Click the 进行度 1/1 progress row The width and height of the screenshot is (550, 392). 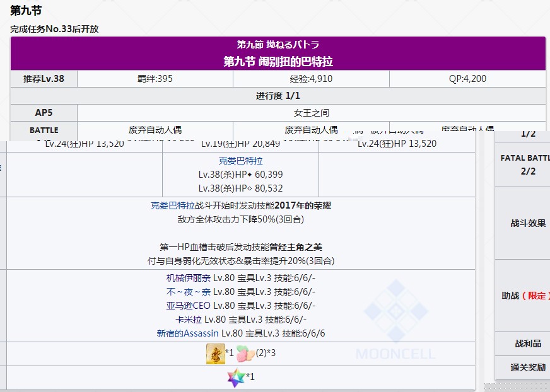point(278,96)
